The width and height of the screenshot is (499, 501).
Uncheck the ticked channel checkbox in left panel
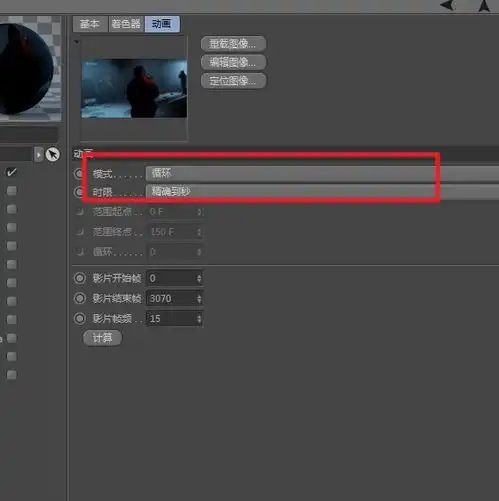click(12, 172)
